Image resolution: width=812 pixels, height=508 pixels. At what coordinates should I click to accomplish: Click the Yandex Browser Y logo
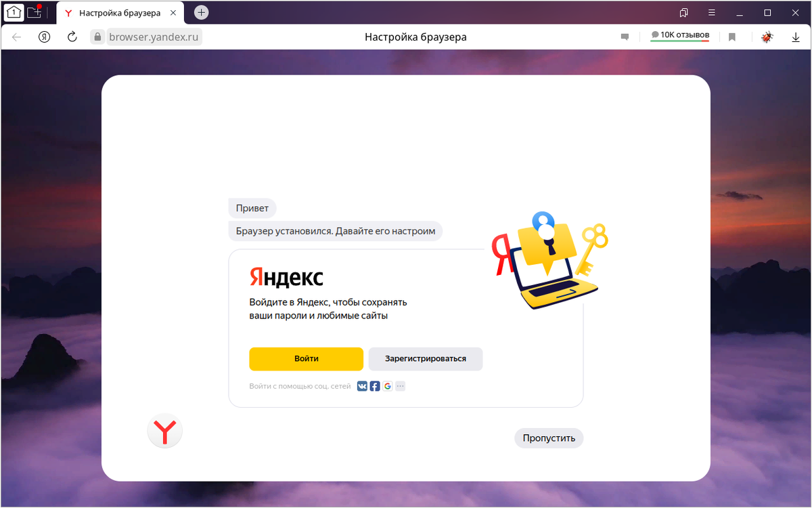165,431
